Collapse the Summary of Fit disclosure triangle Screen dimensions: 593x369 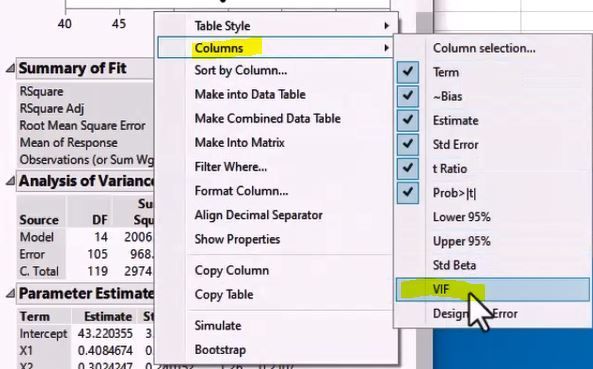click(11, 68)
